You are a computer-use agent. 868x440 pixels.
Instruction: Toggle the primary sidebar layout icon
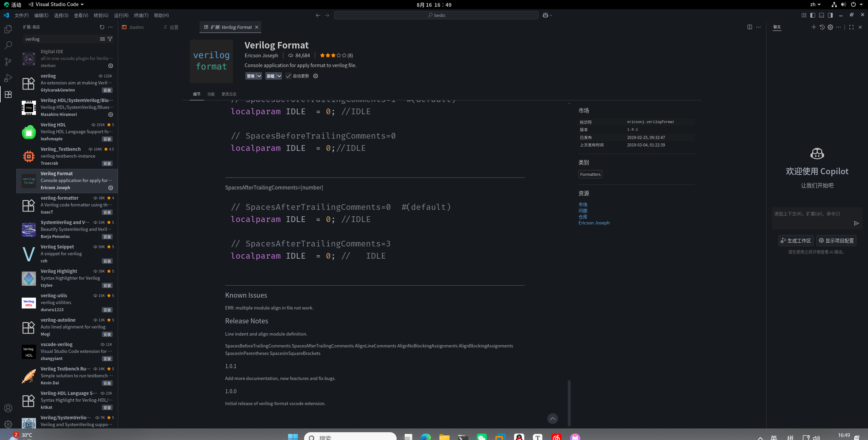pyautogui.click(x=812, y=15)
